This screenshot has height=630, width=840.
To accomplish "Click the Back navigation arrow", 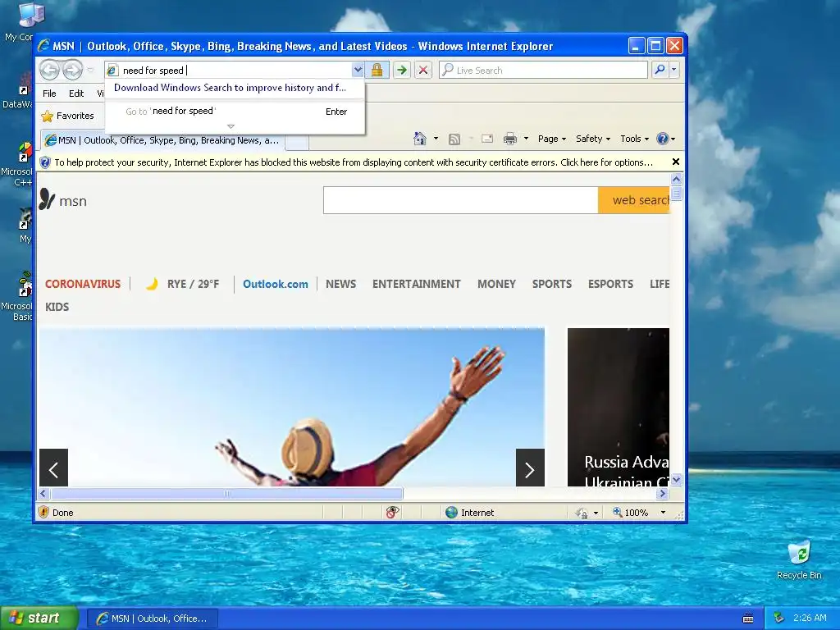I will (49, 70).
